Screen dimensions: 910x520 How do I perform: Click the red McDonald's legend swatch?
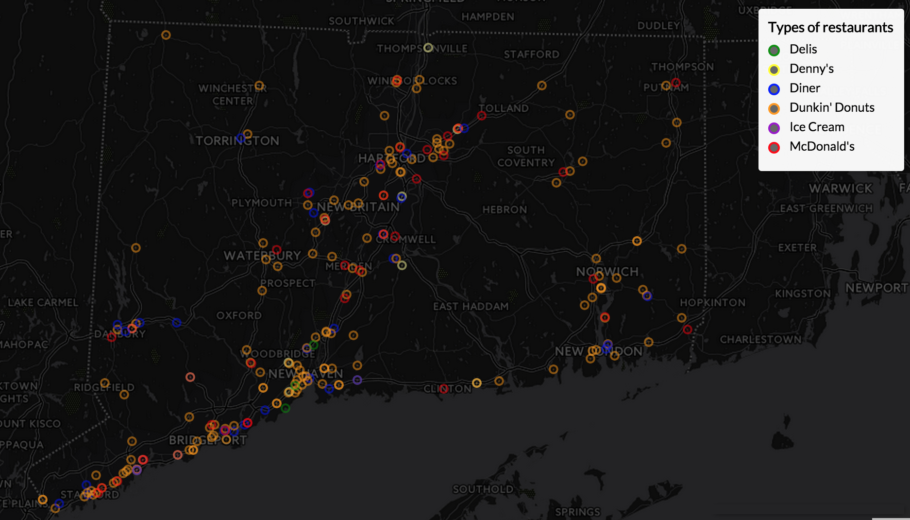pos(774,147)
